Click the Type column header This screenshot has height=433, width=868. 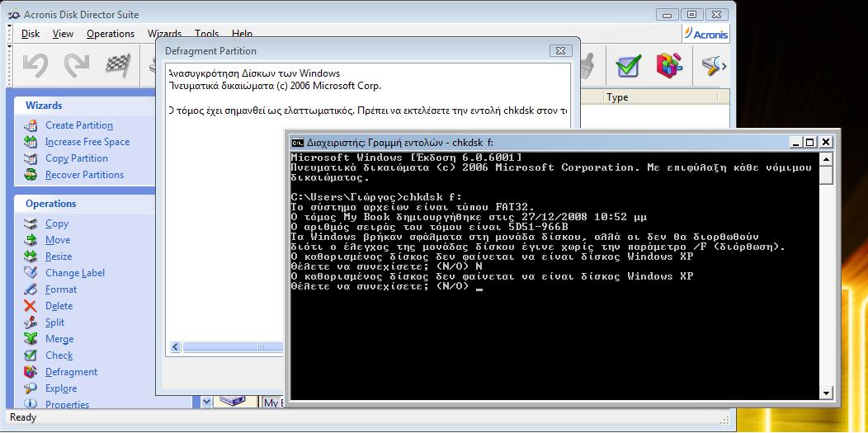click(x=660, y=97)
